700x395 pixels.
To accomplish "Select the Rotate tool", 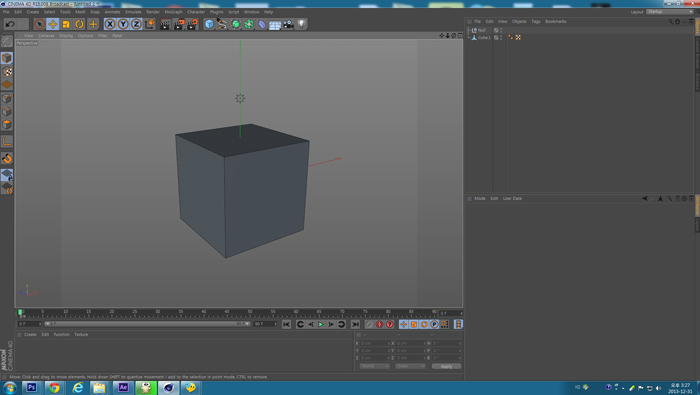I will point(79,24).
